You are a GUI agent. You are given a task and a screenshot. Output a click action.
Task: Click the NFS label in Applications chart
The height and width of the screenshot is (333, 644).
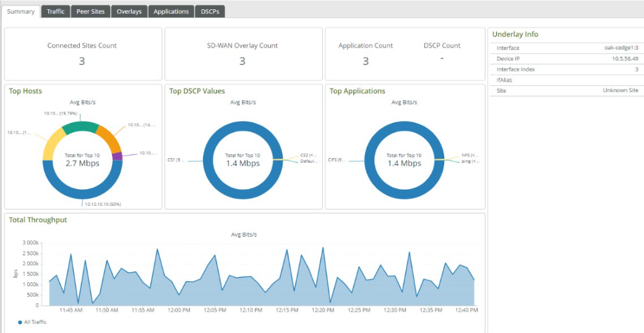pos(470,156)
